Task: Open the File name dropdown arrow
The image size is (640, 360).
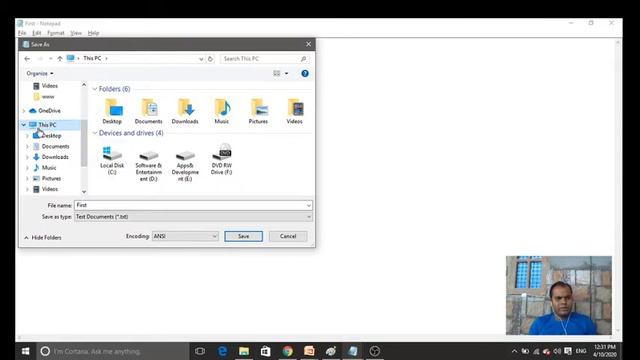Action: (309, 205)
